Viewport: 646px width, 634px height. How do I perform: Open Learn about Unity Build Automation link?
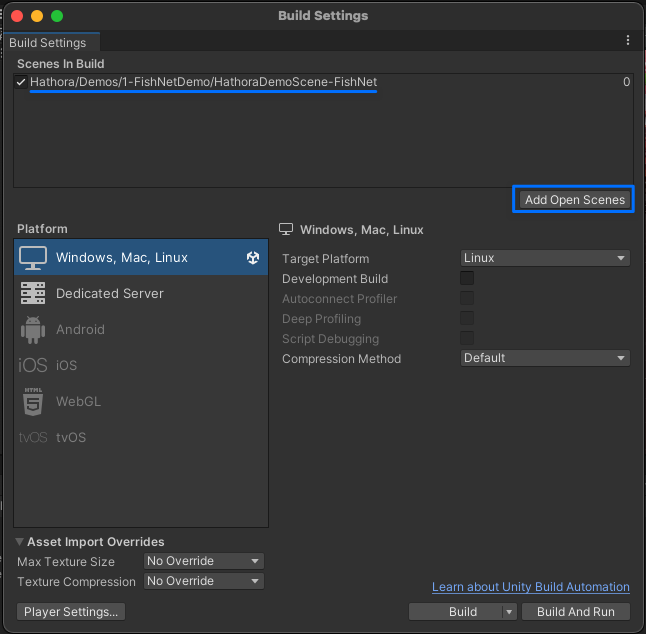tap(531, 587)
